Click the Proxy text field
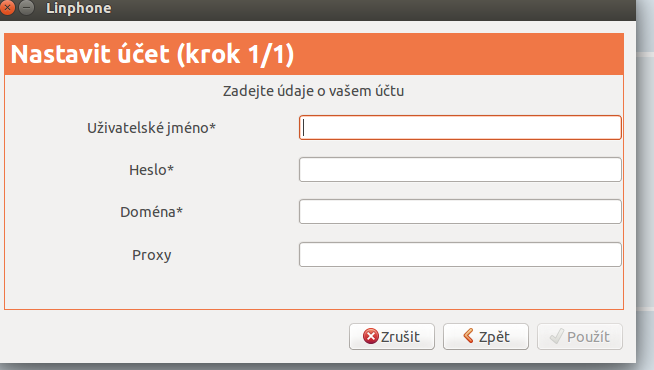Viewport: 654px width, 370px height. pos(460,254)
